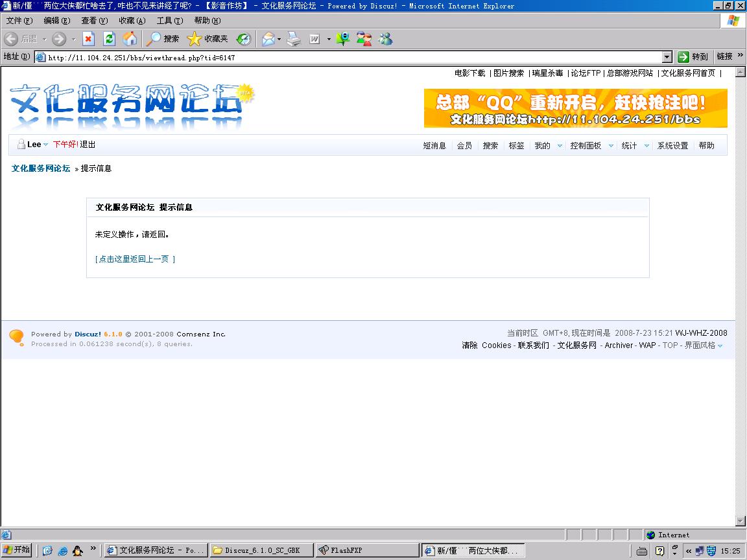Screen dimensions: 747x560
Task: Click the 电影下载 top link
Action: point(469,73)
